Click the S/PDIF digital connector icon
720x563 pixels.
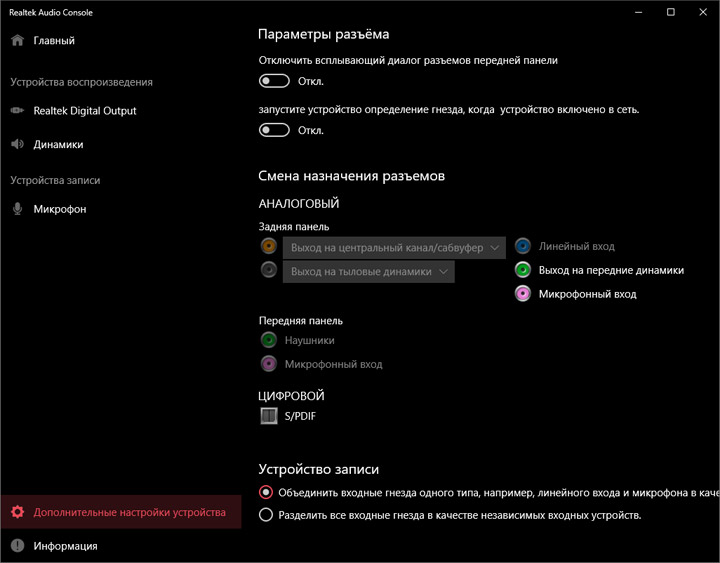[268, 416]
